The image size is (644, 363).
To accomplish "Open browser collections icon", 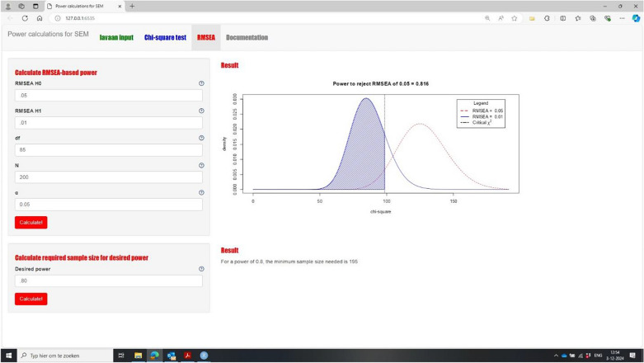I will tap(593, 18).
